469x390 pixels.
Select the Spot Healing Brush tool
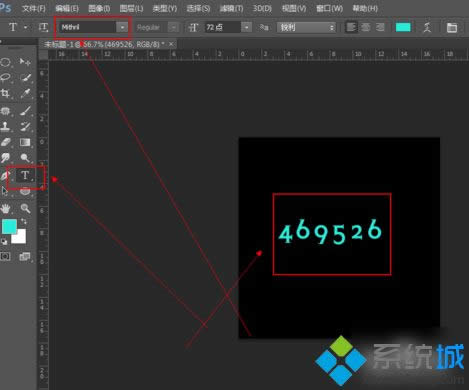click(x=6, y=111)
